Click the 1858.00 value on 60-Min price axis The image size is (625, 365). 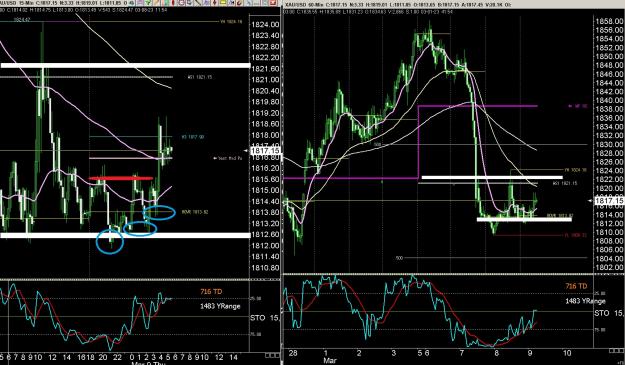coord(609,22)
